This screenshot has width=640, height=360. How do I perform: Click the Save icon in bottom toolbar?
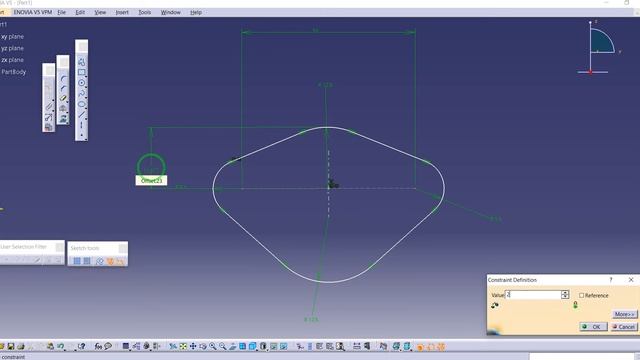tap(11, 347)
